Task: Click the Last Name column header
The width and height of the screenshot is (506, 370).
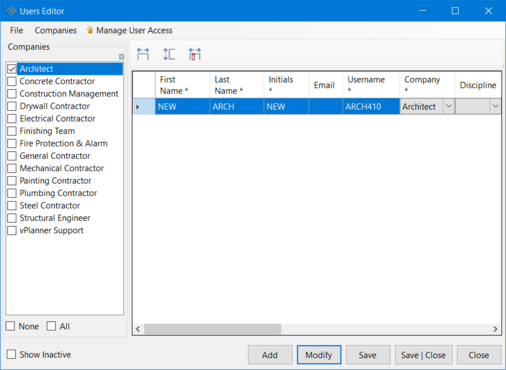Action: coord(237,85)
